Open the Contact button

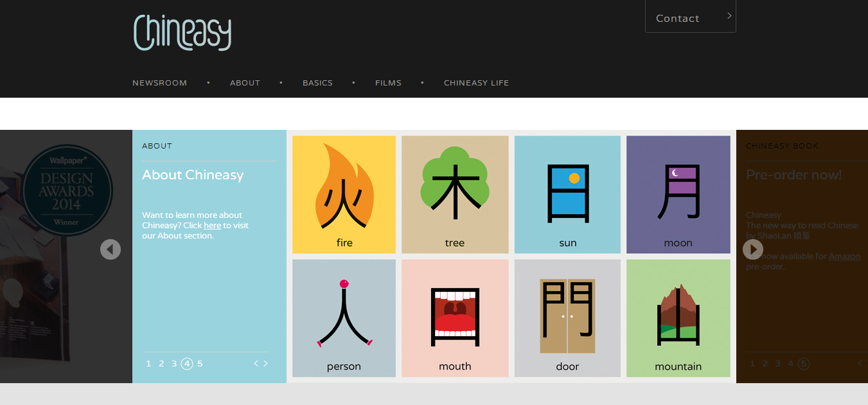(691, 16)
